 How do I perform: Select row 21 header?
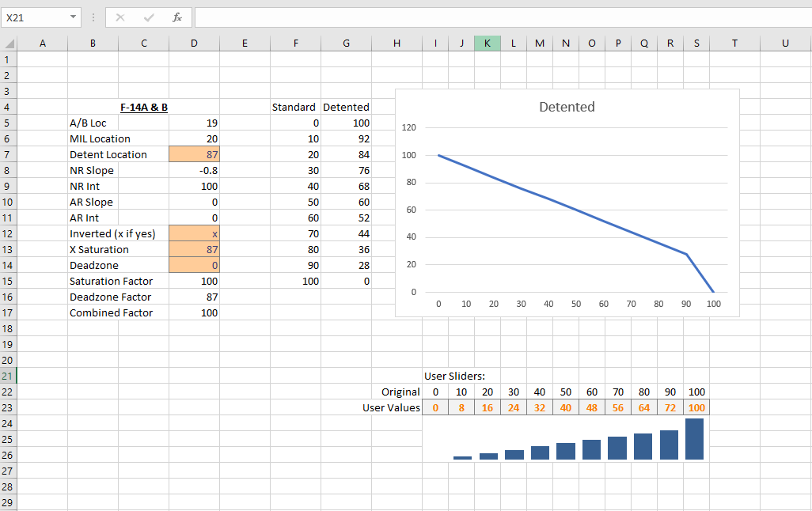(8, 376)
